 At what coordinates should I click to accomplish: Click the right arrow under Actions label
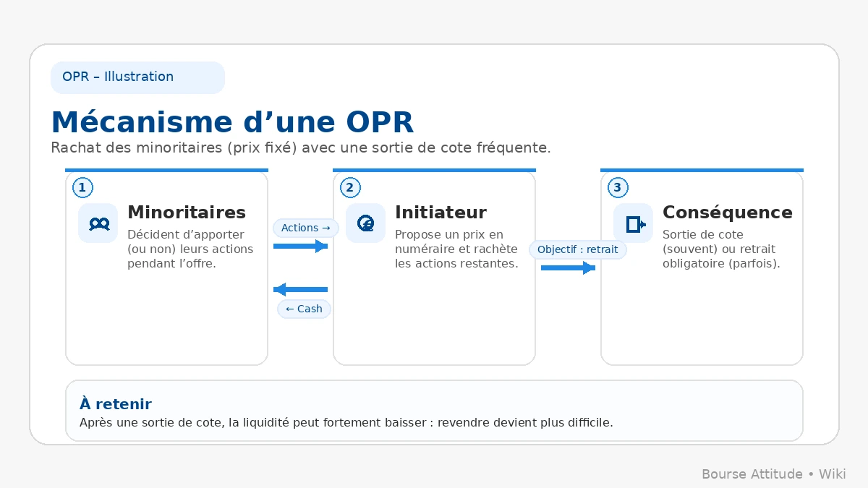pyautogui.click(x=300, y=247)
